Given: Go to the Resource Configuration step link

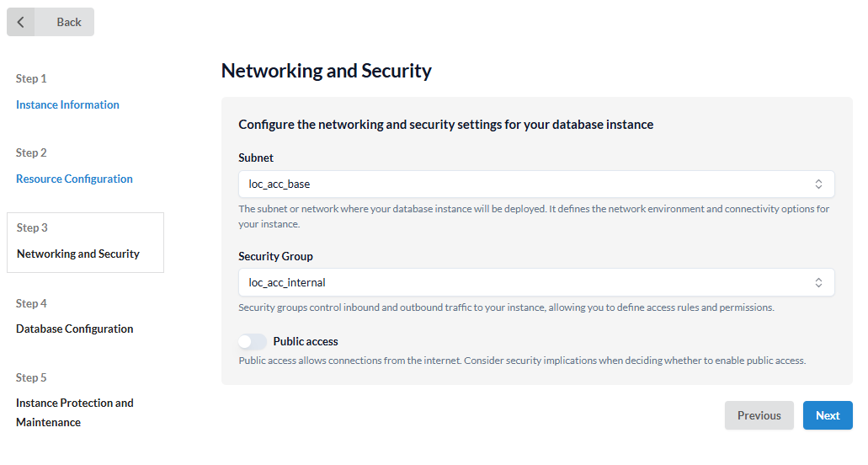Looking at the screenshot, I should tap(74, 179).
